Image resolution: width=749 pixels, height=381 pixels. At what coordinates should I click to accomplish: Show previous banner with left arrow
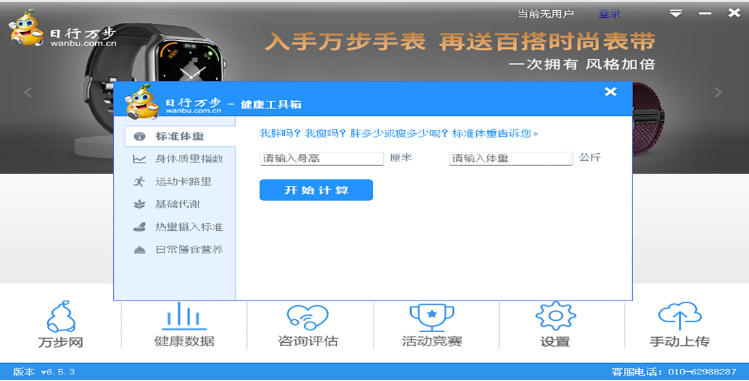click(28, 92)
